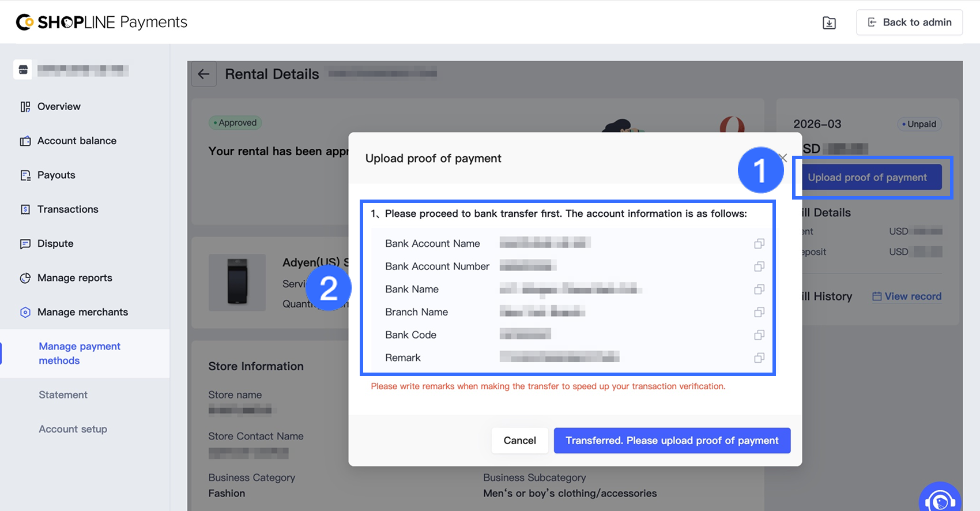Close the upload proof dialog

point(783,157)
